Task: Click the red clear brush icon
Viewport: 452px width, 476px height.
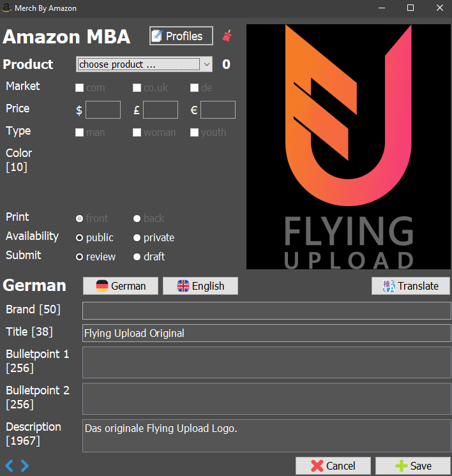Action: click(227, 36)
